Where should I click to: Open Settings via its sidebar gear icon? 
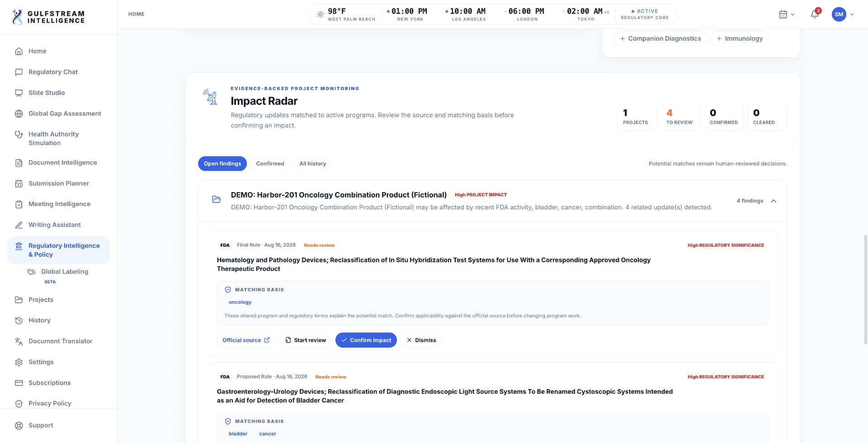point(19,362)
